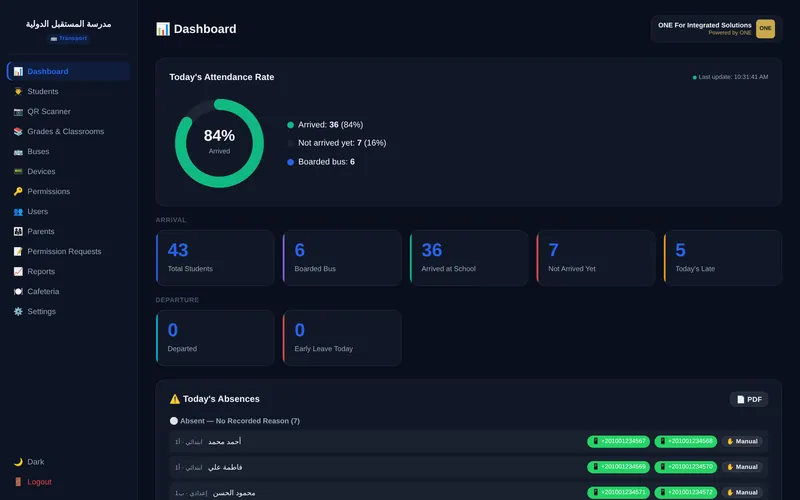Click the 'Last update: 10:31:41 AM' text
This screenshot has height=500, width=800.
pyautogui.click(x=733, y=77)
